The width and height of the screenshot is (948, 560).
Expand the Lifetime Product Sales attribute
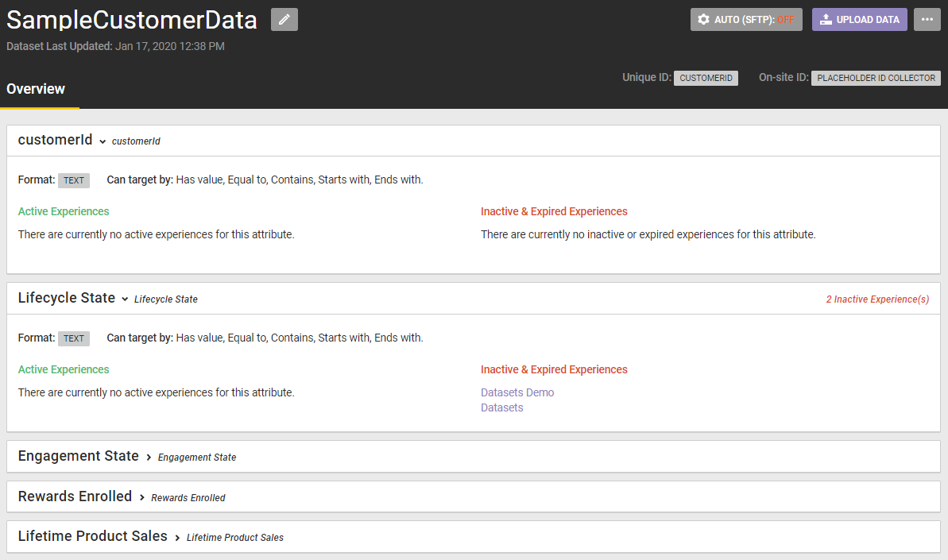coord(177,537)
